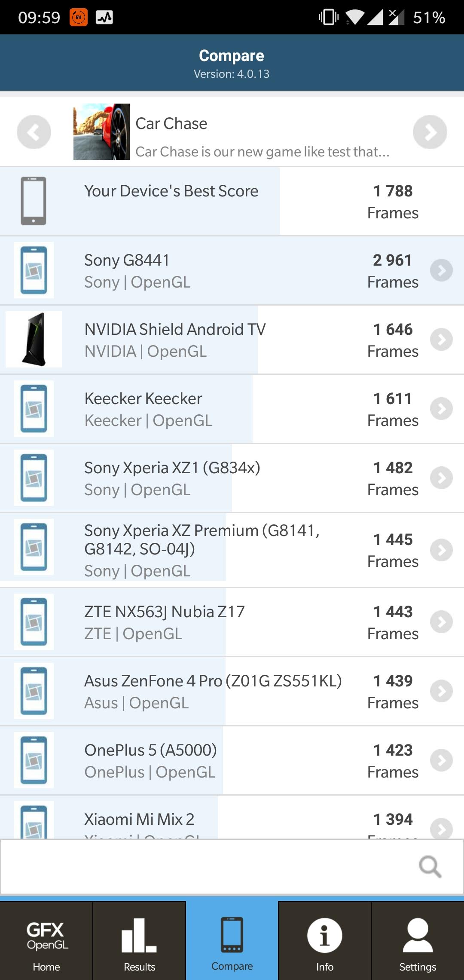
Task: Open Asus ZenFone 4 Pro chevron
Action: coord(441,691)
